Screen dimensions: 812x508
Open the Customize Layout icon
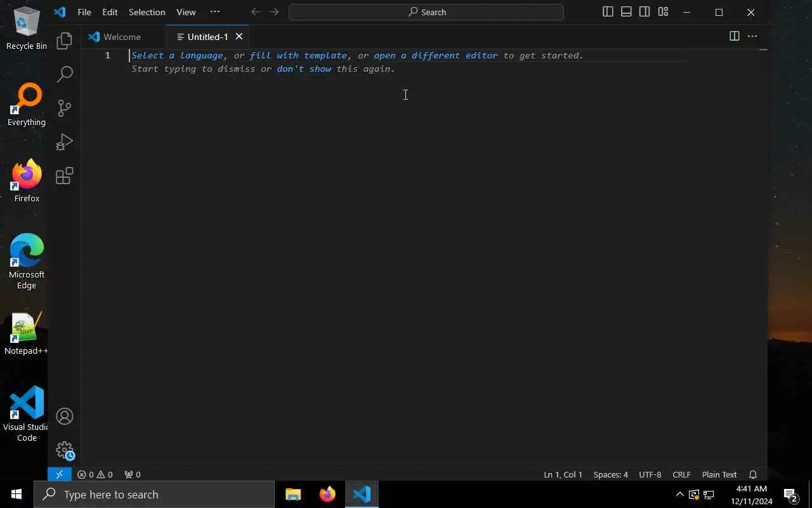coord(663,11)
